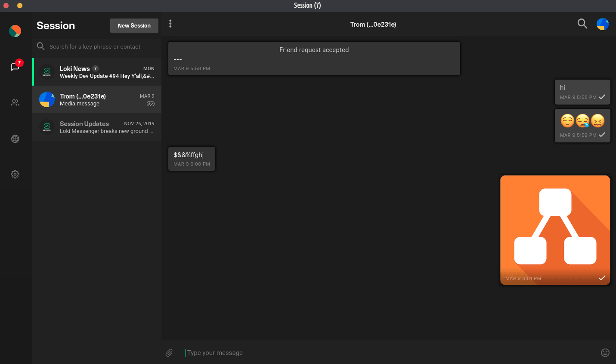Click the Session Updates conversation avatar

(47, 127)
